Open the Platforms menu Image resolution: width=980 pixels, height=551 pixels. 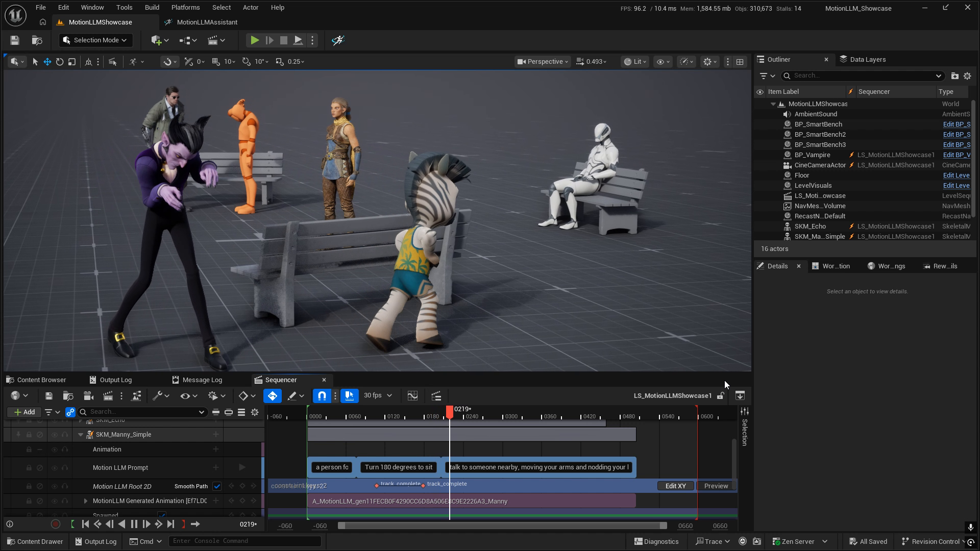pyautogui.click(x=185, y=8)
